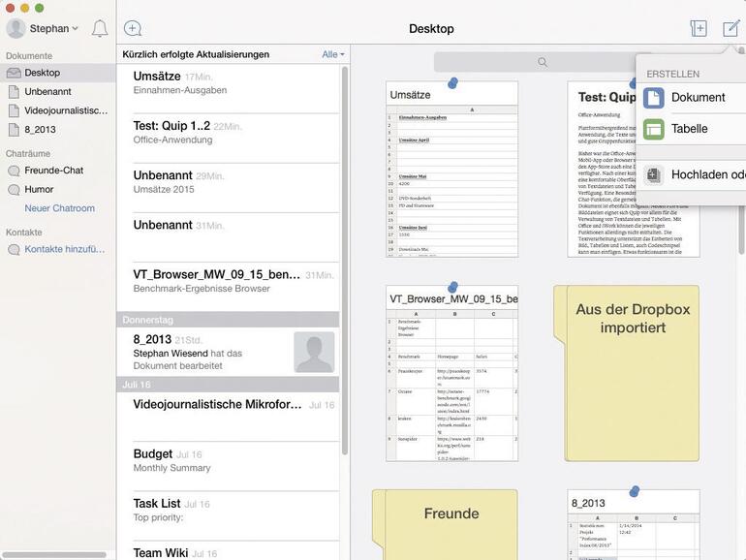Choose Hochladen option in create menu
Viewport: 746px width, 560px height.
point(694,174)
